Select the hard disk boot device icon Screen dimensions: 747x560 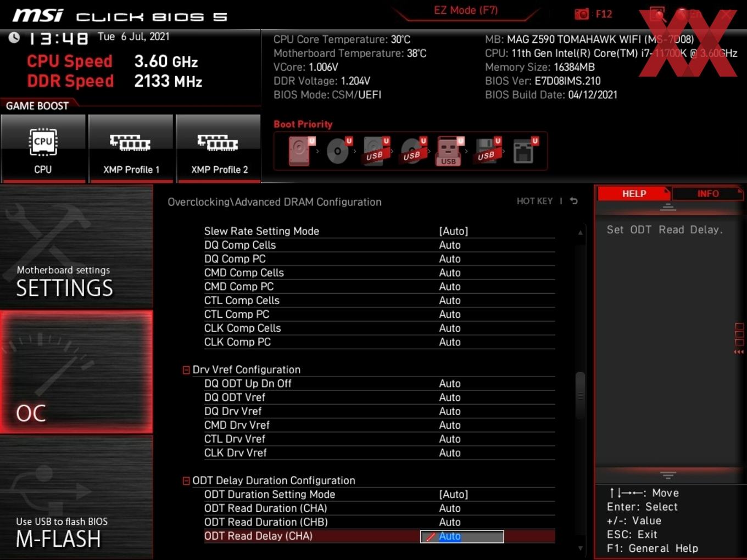[x=300, y=150]
